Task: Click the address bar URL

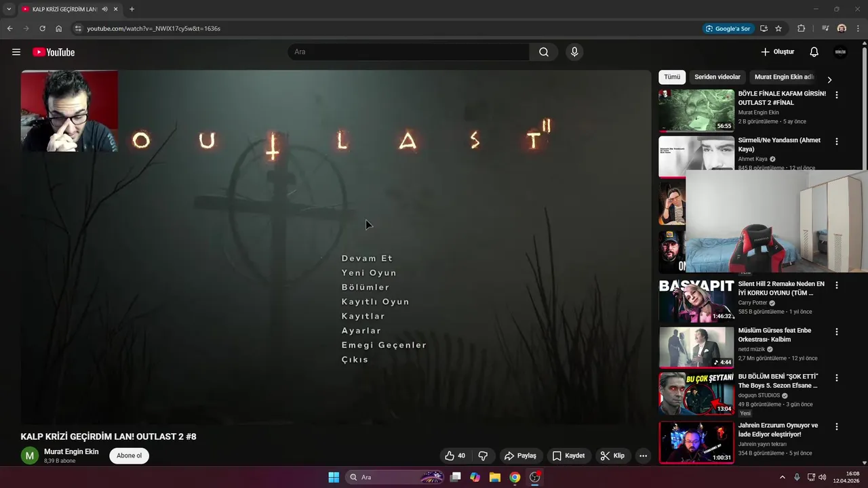Action: click(x=154, y=28)
